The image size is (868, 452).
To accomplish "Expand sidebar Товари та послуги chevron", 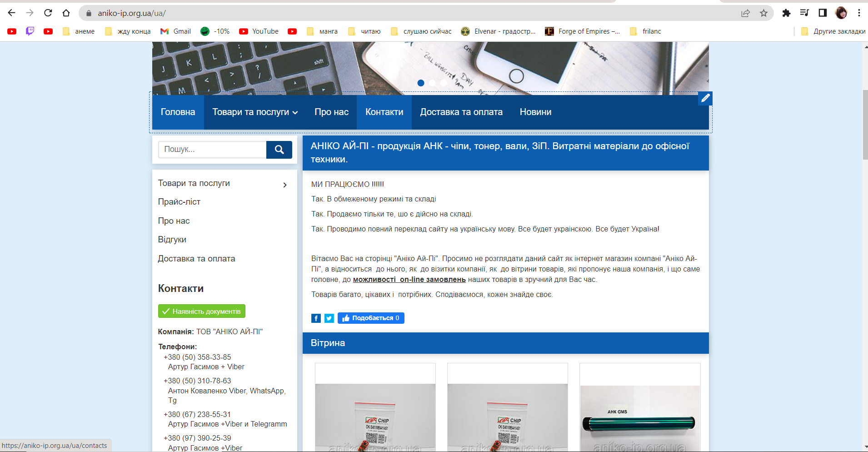I will click(x=285, y=185).
